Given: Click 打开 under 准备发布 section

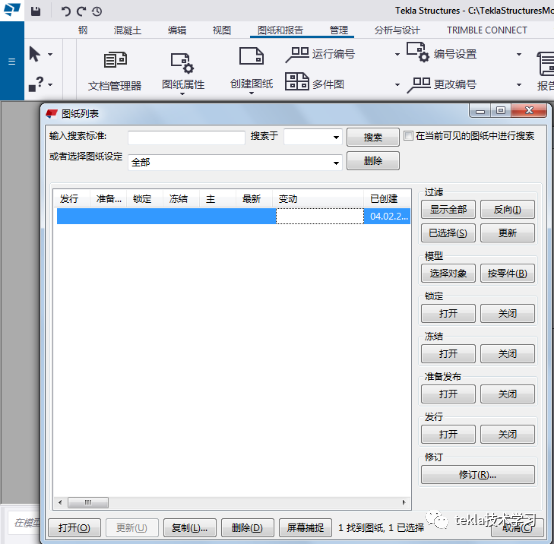Looking at the screenshot, I should pyautogui.click(x=448, y=394).
